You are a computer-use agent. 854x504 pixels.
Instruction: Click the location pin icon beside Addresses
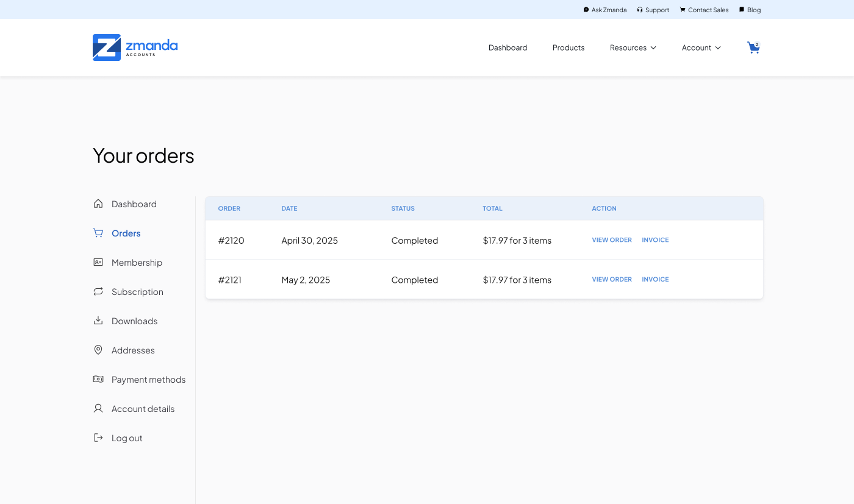coord(98,350)
